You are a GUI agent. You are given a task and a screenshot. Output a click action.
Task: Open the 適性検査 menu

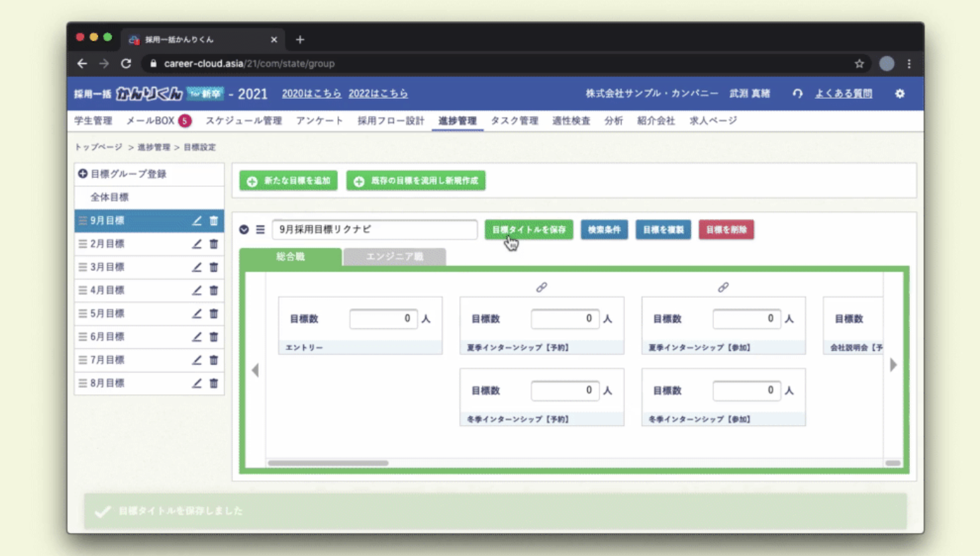tap(571, 120)
